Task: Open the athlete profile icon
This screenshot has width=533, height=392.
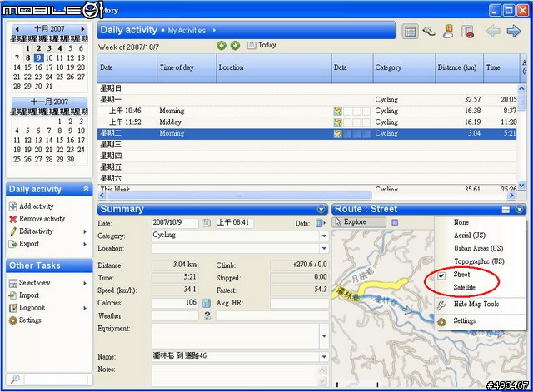Action: pos(448,32)
